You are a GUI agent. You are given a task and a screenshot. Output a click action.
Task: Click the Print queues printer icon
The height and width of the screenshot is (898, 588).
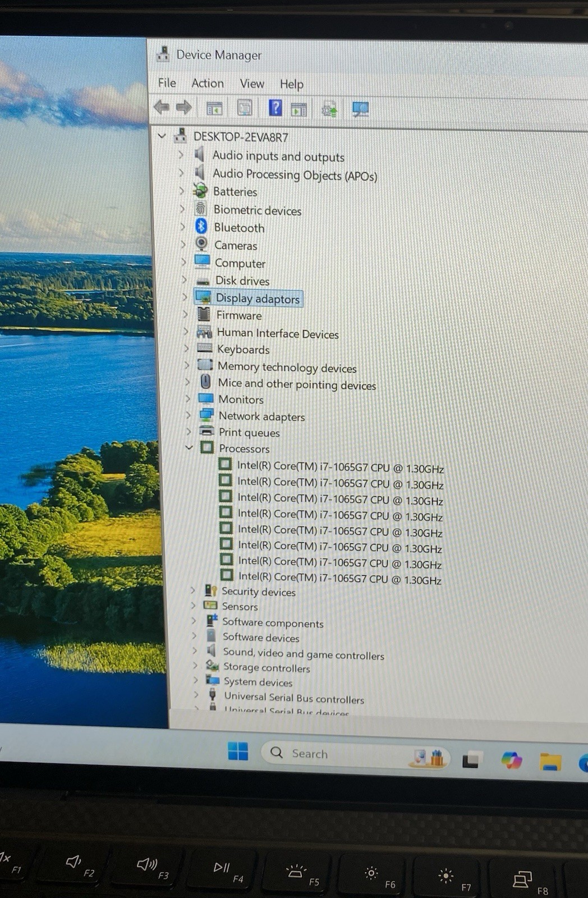click(207, 431)
